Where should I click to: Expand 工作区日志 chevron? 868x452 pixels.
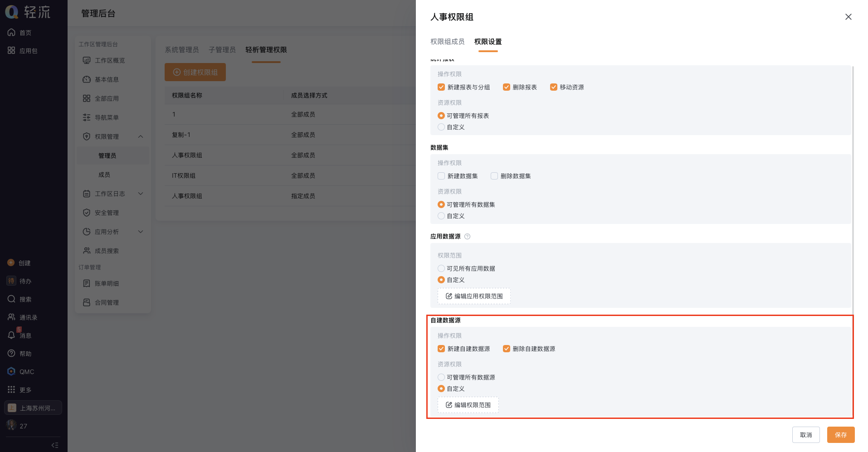141,194
